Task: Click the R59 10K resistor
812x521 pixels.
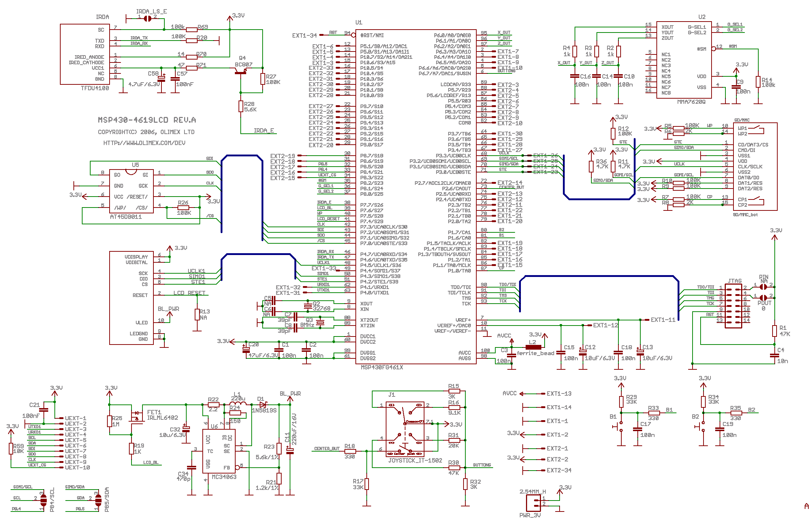Action: [x=11, y=449]
